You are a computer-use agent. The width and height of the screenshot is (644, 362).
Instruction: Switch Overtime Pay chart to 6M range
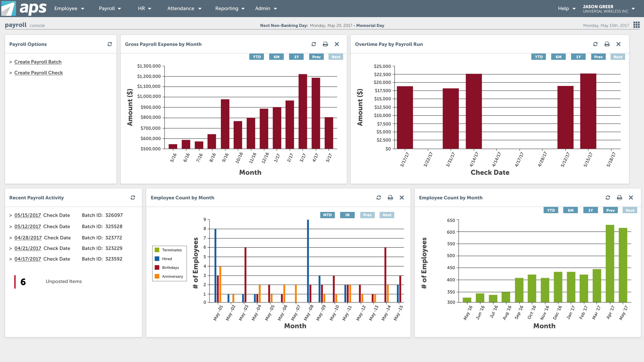click(x=558, y=57)
